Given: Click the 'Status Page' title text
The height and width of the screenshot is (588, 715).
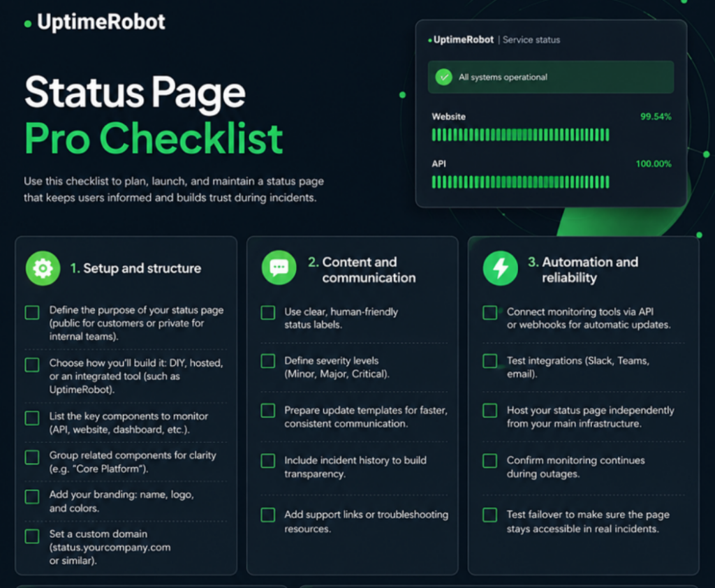Looking at the screenshot, I should [135, 93].
